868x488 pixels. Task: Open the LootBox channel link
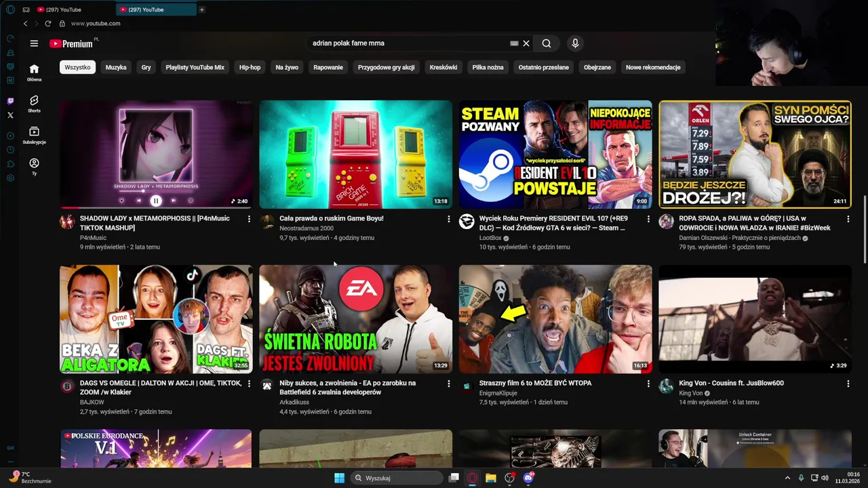[490, 238]
